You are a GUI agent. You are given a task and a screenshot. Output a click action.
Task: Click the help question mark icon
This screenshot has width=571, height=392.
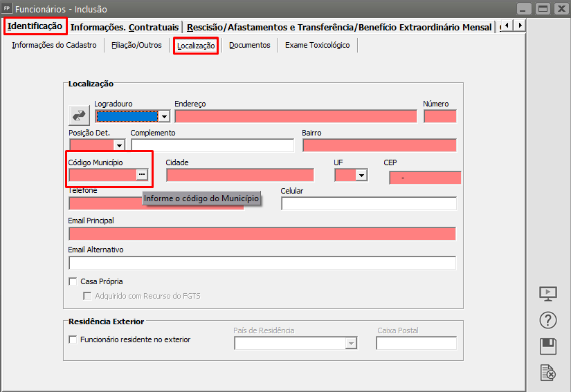click(547, 320)
